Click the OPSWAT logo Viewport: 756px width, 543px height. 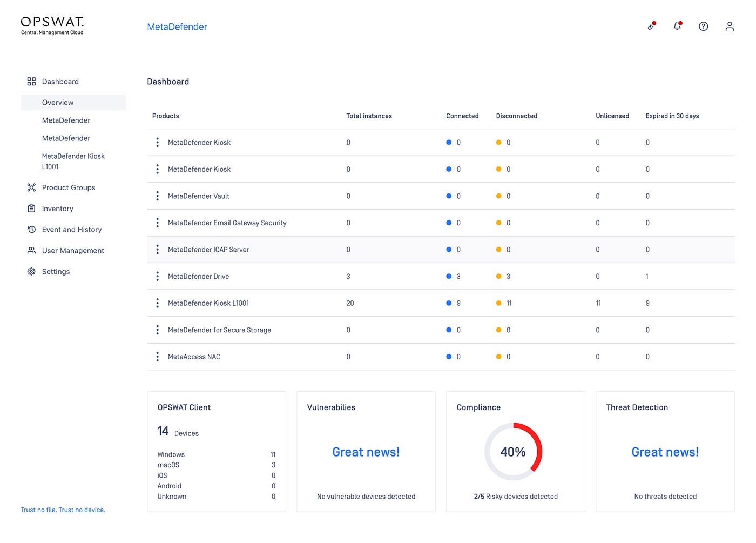pyautogui.click(x=52, y=25)
